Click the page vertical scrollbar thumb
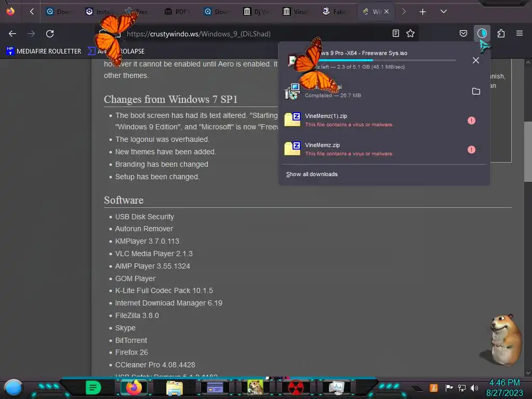Viewport: 532px width, 399px height. pos(528,152)
